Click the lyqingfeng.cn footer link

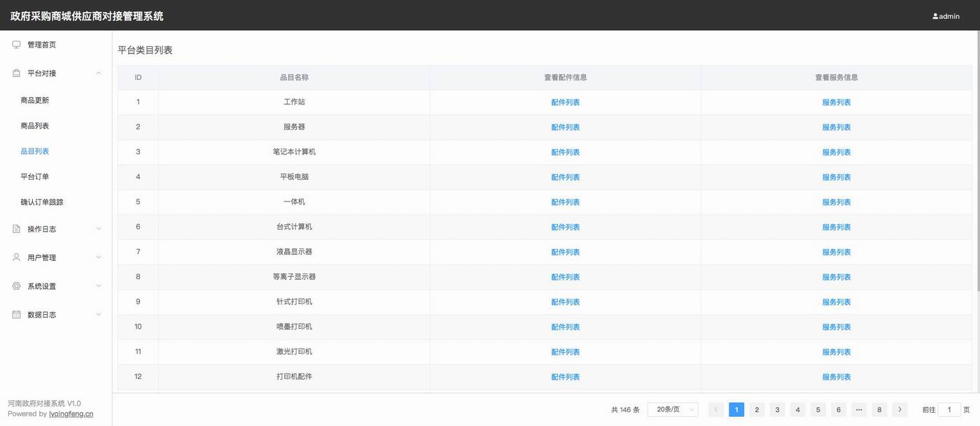(x=71, y=414)
